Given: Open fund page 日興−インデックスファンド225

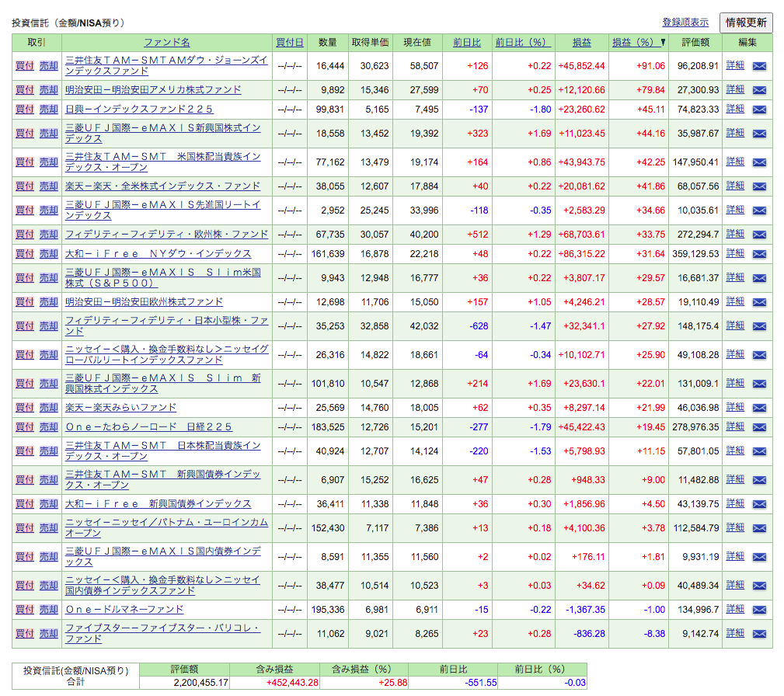Looking at the screenshot, I should 139,109.
